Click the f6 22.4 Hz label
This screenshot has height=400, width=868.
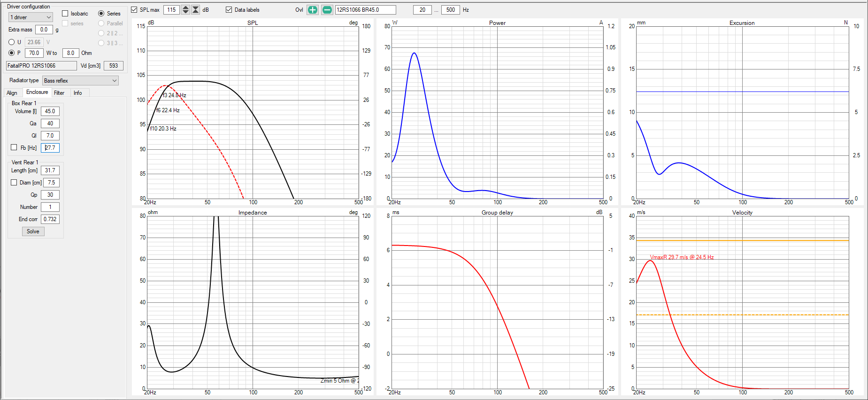point(168,110)
